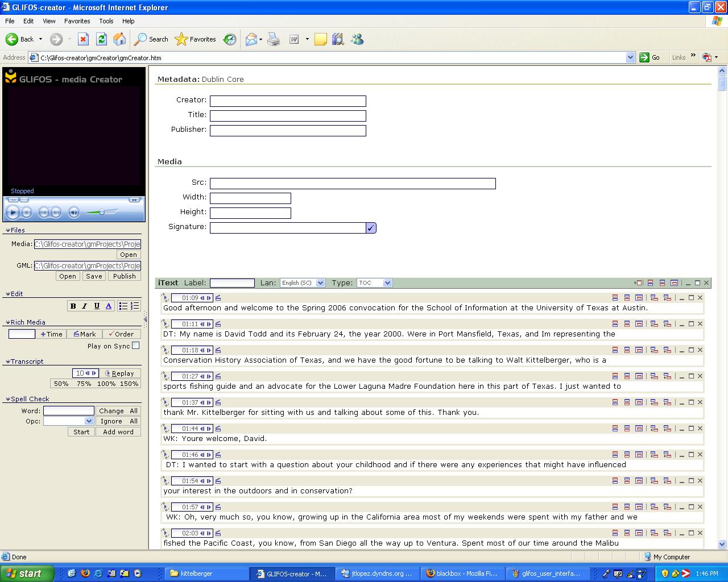Screen dimensions: 728x582
Task: Click the media player volume slider
Action: tap(102, 212)
